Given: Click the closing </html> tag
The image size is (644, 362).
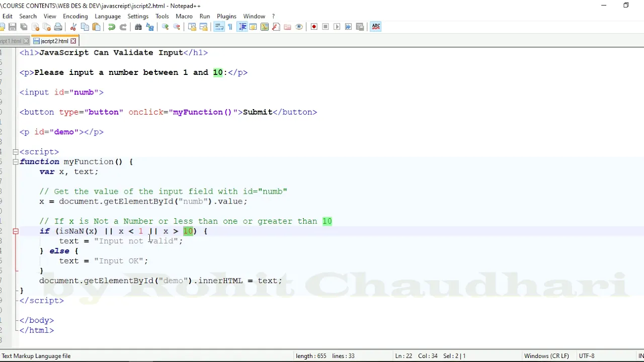Looking at the screenshot, I should tap(36, 330).
